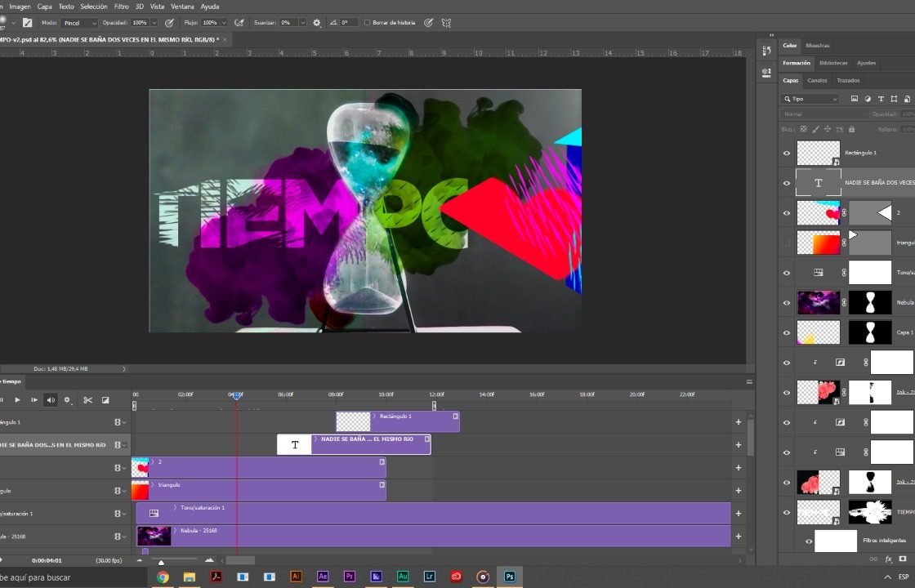Viewport: 915px width, 588px height.
Task: Hide the Tono/saturación layer
Action: 786,273
